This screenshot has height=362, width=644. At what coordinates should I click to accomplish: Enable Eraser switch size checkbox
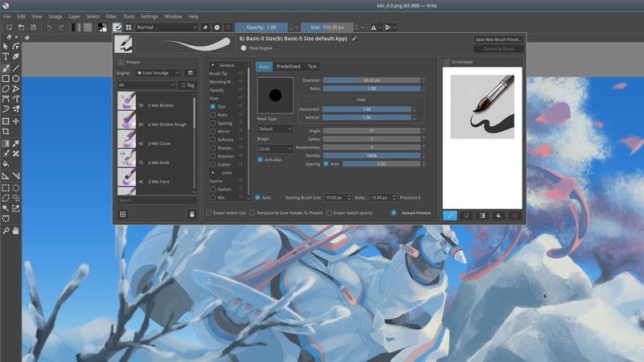click(210, 213)
